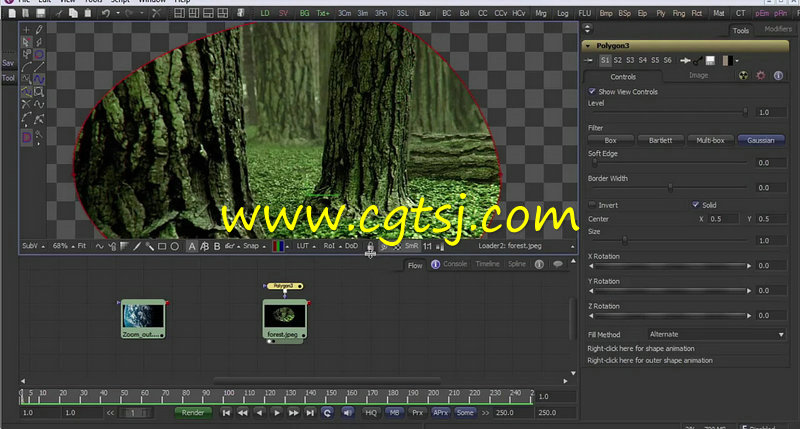The height and width of the screenshot is (429, 800).
Task: Select buffer A in viewer toolbar
Action: coord(192,246)
